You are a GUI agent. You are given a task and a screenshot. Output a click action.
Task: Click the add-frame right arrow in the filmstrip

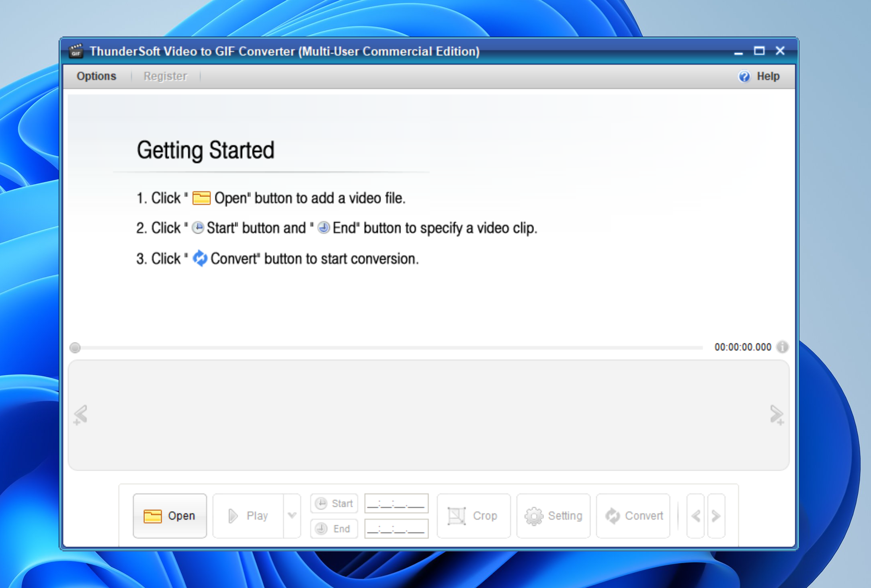777,415
